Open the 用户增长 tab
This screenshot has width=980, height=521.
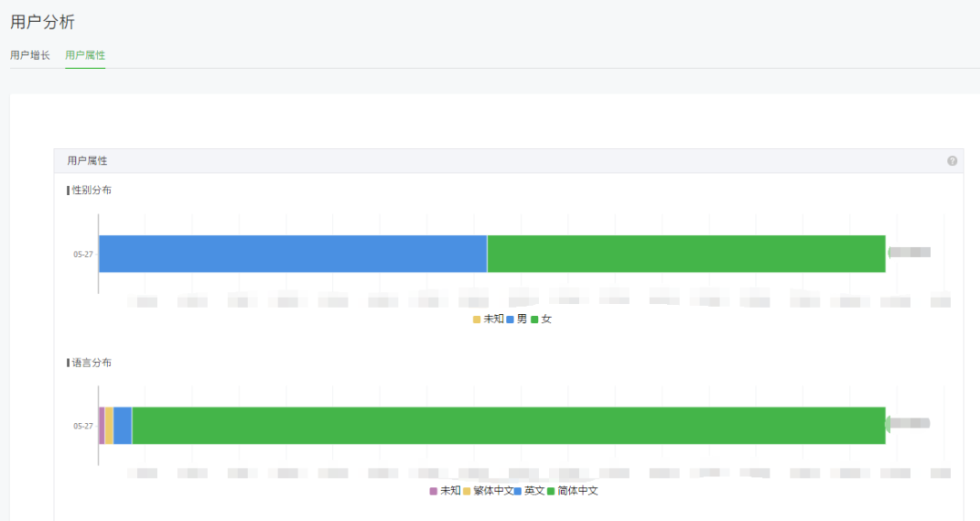(x=30, y=55)
